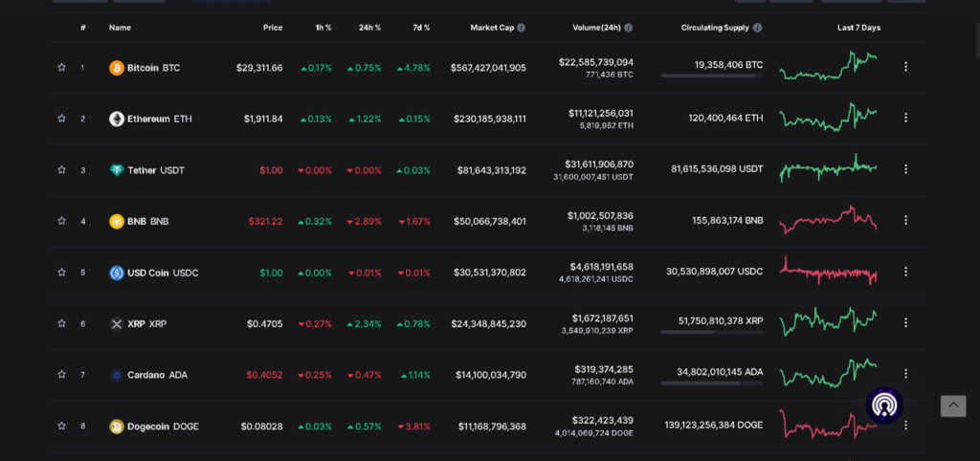Star Ethereum to add to watchlist
The width and height of the screenshot is (980, 461).
click(61, 119)
